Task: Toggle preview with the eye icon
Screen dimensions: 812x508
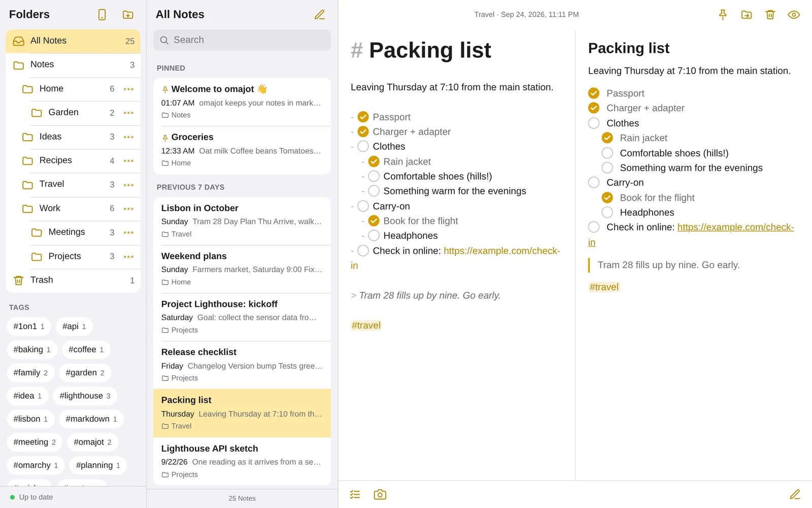Action: pyautogui.click(x=794, y=15)
